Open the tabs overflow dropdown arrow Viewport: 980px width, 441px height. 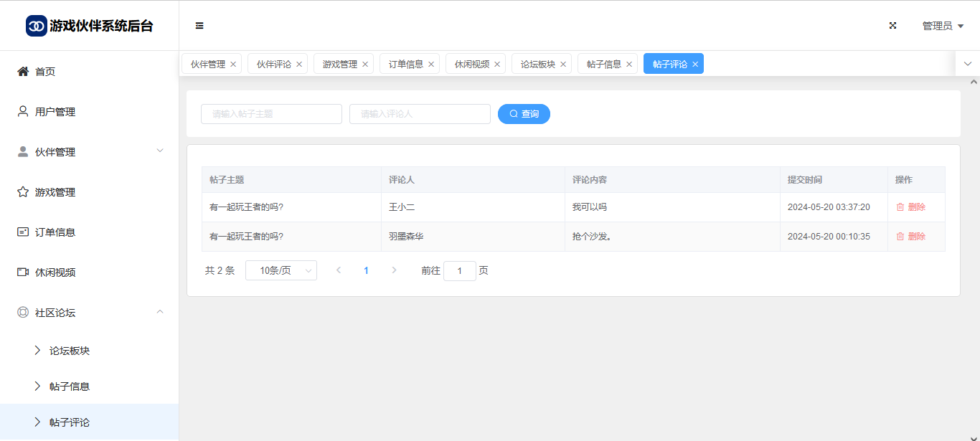tap(967, 64)
